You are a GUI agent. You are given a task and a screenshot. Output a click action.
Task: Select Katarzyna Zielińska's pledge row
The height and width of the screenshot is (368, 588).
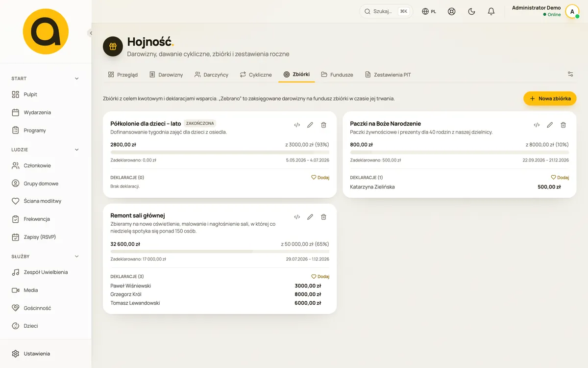coord(459,187)
